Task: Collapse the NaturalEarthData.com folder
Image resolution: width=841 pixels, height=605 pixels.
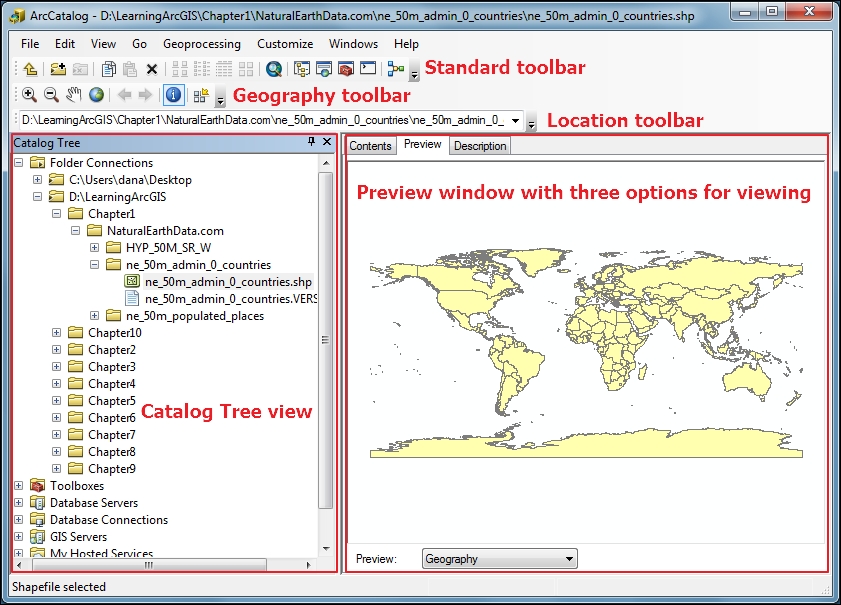Action: tap(76, 231)
